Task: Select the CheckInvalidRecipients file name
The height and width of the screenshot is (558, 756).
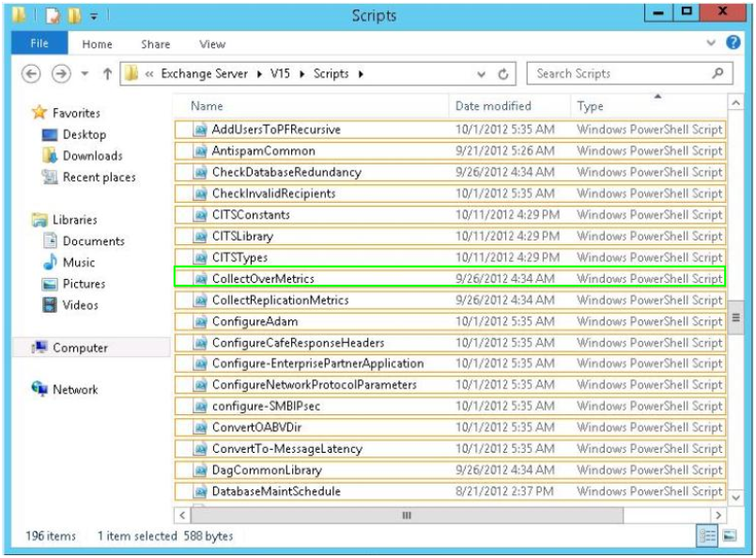Action: 273,194
